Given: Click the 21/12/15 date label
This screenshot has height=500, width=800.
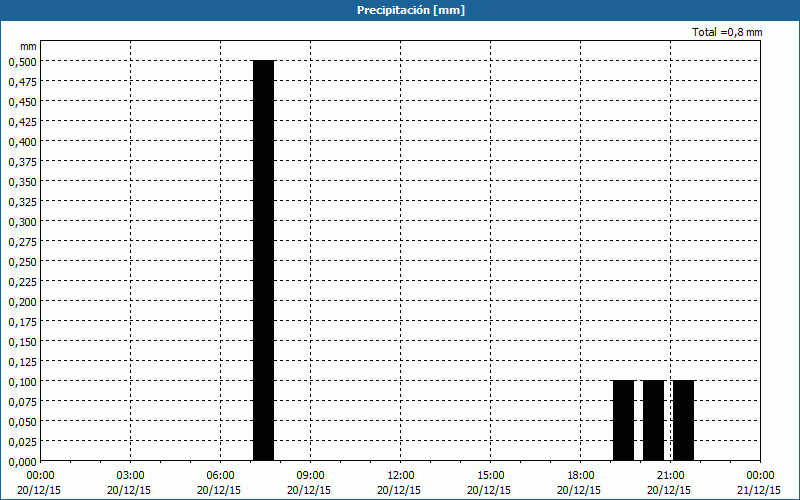Looking at the screenshot, I should [759, 490].
